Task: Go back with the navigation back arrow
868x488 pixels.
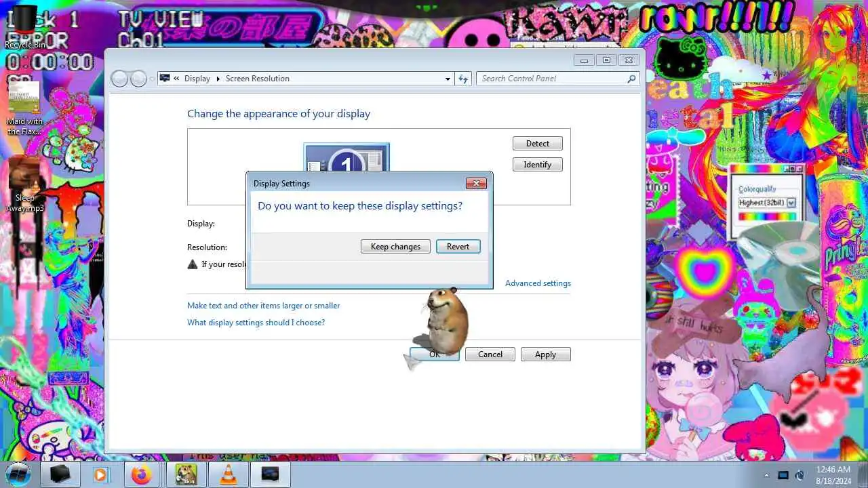Action: 119,79
